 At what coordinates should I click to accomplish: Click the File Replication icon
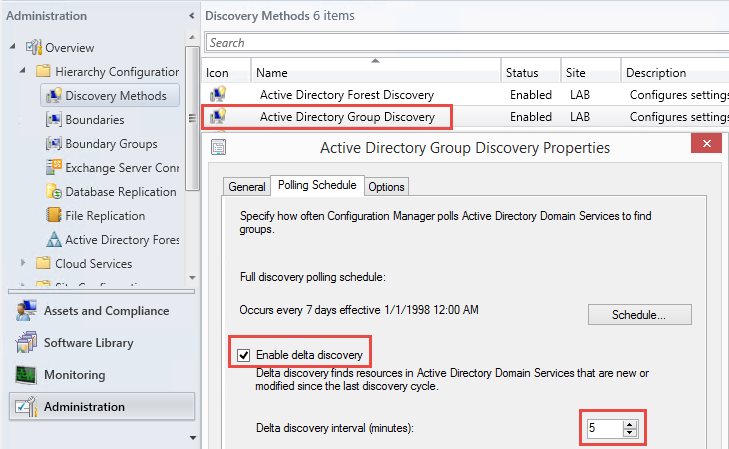click(x=54, y=215)
